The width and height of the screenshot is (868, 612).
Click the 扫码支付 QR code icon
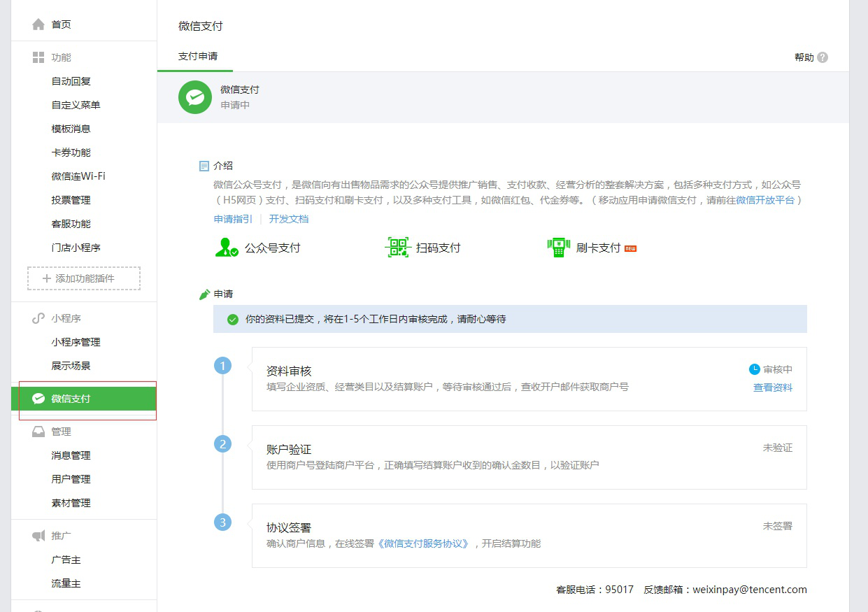pos(397,246)
